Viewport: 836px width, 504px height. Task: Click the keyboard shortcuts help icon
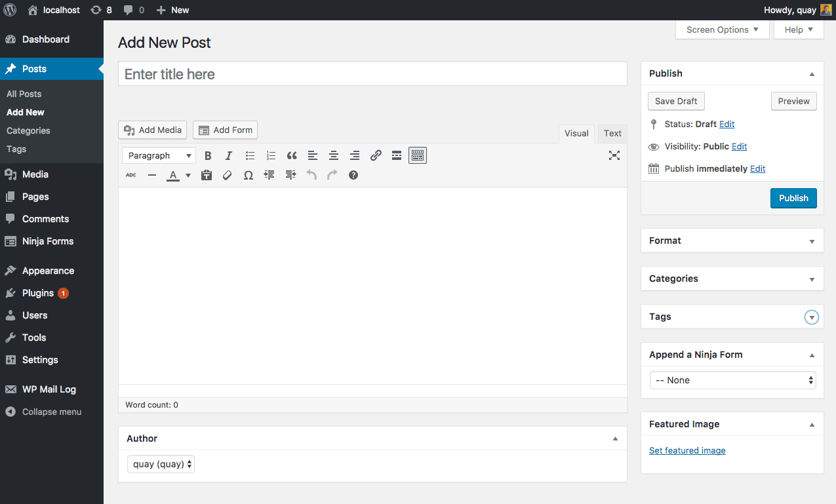point(353,176)
